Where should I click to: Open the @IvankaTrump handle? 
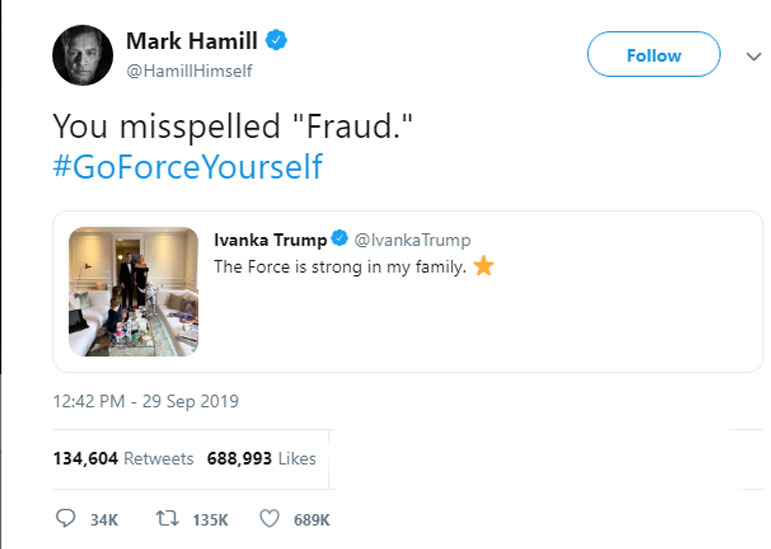(413, 240)
